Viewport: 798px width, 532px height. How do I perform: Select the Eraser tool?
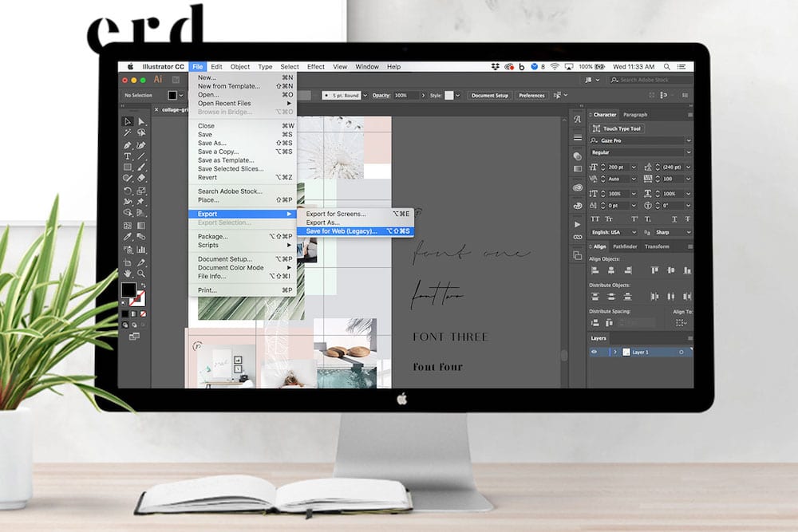click(x=141, y=178)
